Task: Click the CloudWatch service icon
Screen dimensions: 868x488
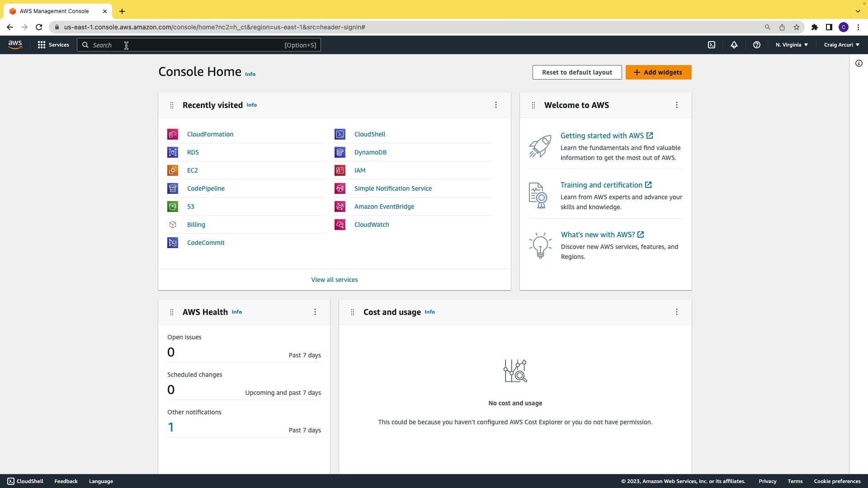Action: 340,225
